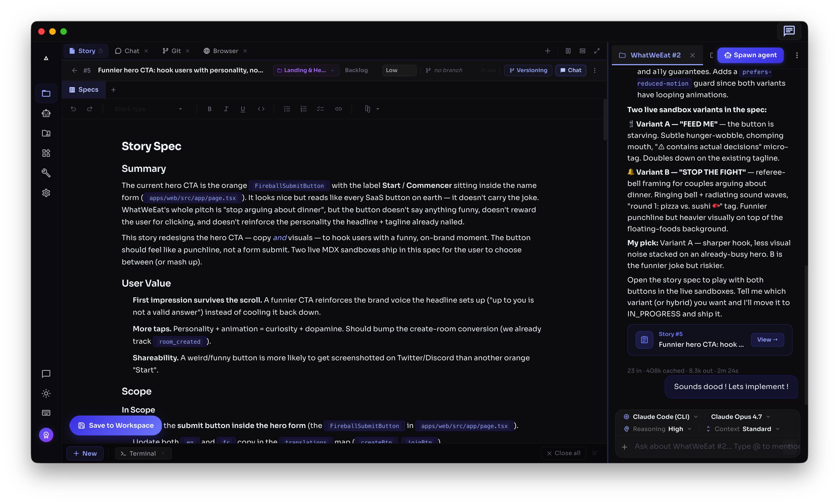Open the Landing & He... category dropdown

306,70
